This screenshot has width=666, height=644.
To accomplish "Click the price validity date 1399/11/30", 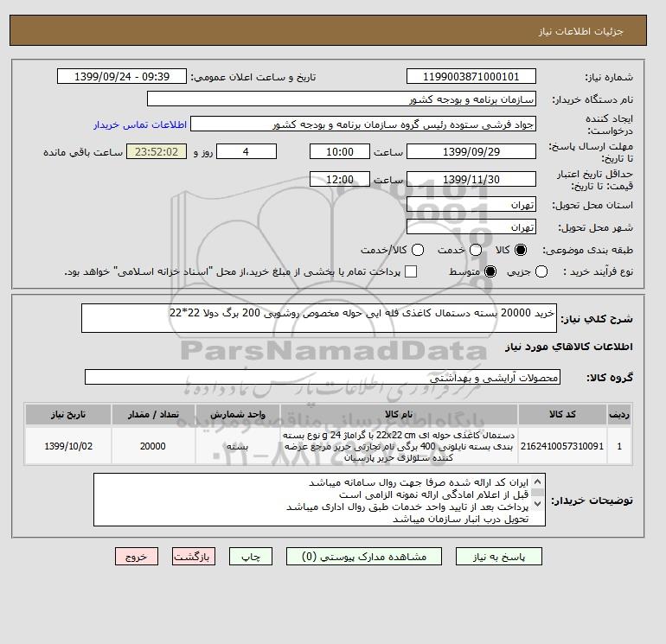I will click(471, 179).
